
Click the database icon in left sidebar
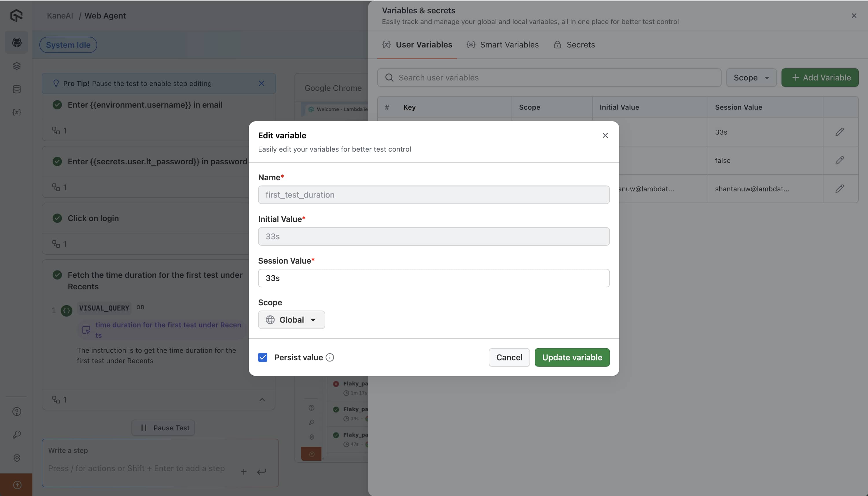pyautogui.click(x=17, y=89)
